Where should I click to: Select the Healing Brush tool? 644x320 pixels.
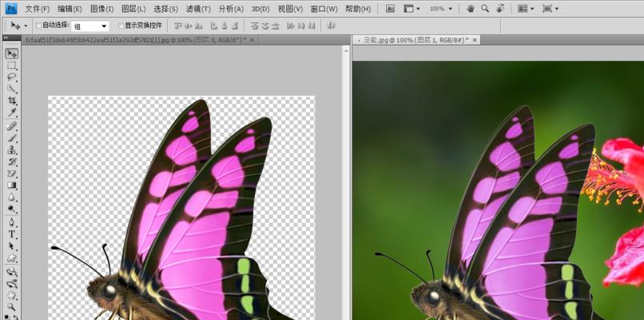tap(12, 126)
